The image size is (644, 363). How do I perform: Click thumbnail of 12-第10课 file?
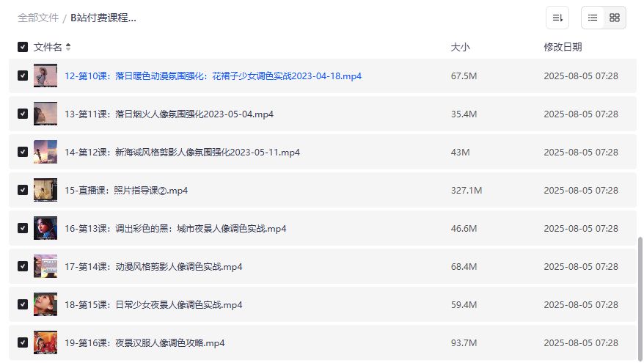45,76
